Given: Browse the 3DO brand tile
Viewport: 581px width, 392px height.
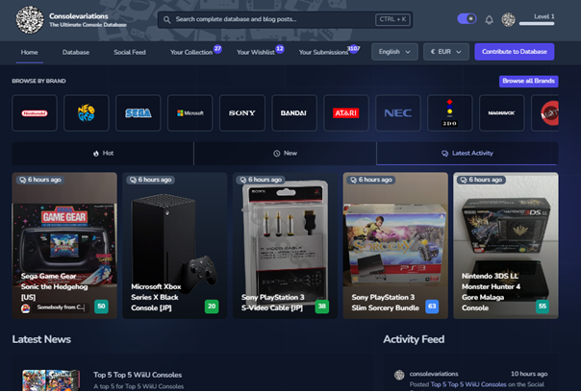Looking at the screenshot, I should pyautogui.click(x=450, y=113).
